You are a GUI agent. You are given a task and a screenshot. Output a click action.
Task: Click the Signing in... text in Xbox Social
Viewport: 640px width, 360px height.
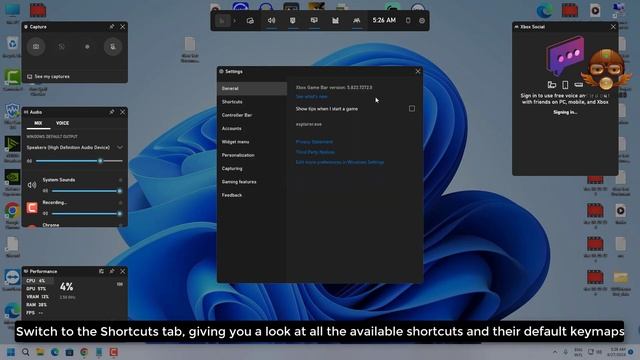point(565,112)
